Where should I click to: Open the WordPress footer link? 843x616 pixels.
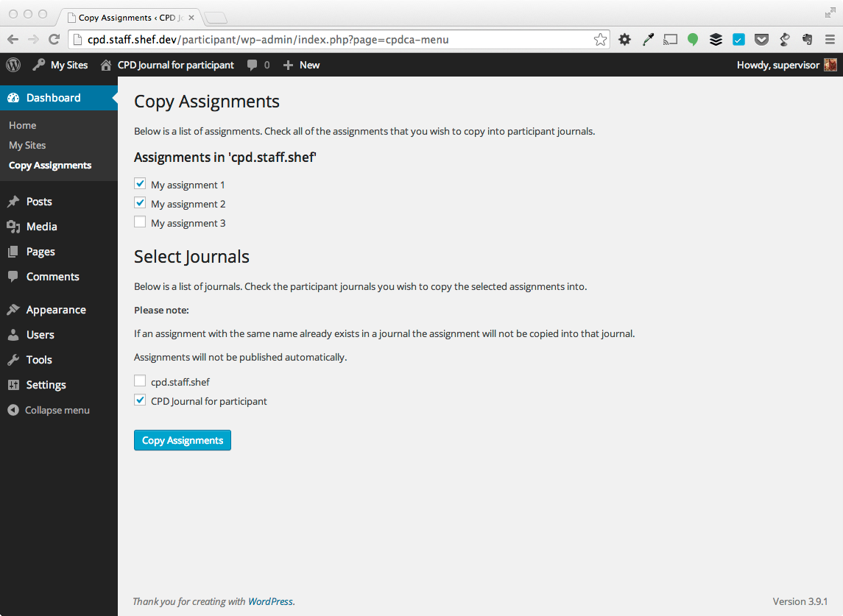pos(270,601)
